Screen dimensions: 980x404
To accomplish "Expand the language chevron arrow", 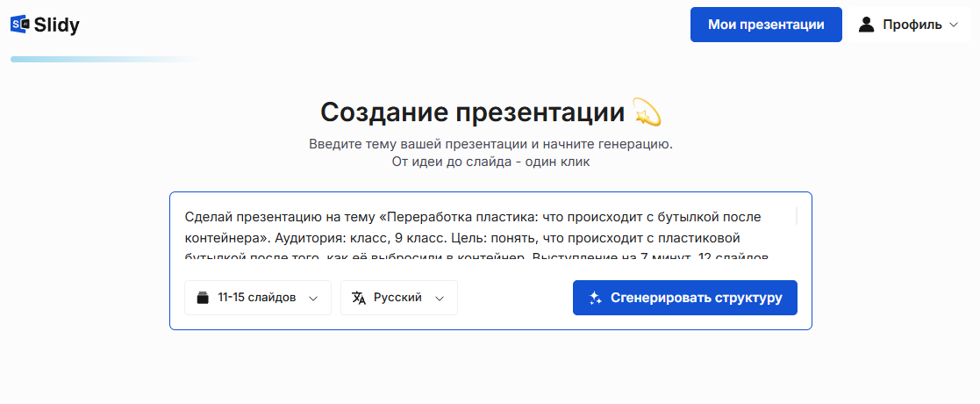I will tap(440, 299).
